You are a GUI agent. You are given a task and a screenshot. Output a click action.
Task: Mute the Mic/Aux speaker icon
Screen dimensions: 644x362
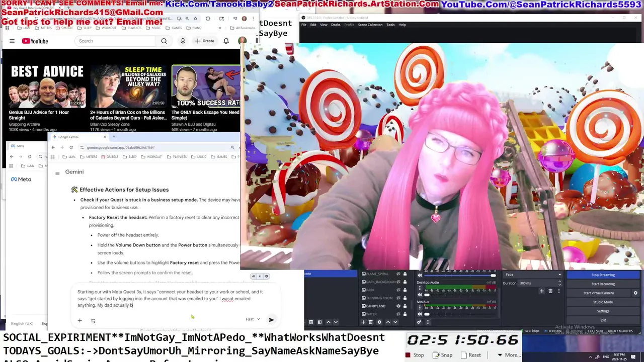[420, 314]
